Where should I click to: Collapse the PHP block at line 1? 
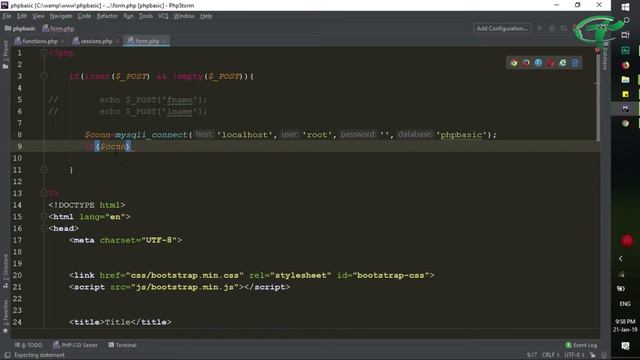[x=44, y=53]
